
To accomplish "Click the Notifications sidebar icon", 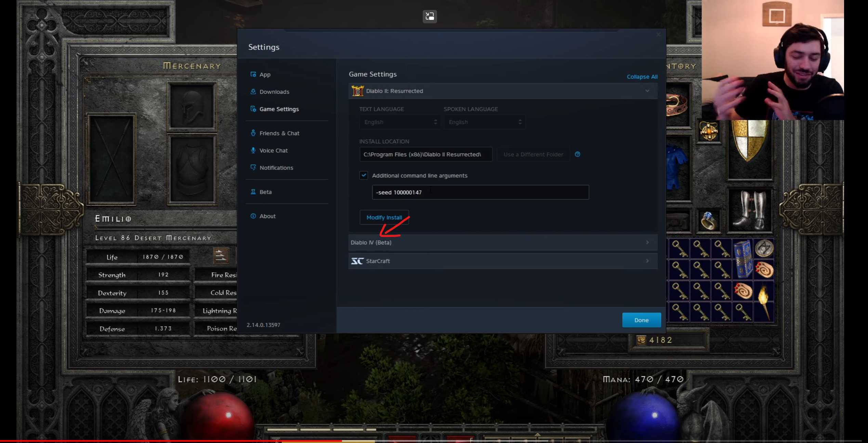I will pos(253,167).
